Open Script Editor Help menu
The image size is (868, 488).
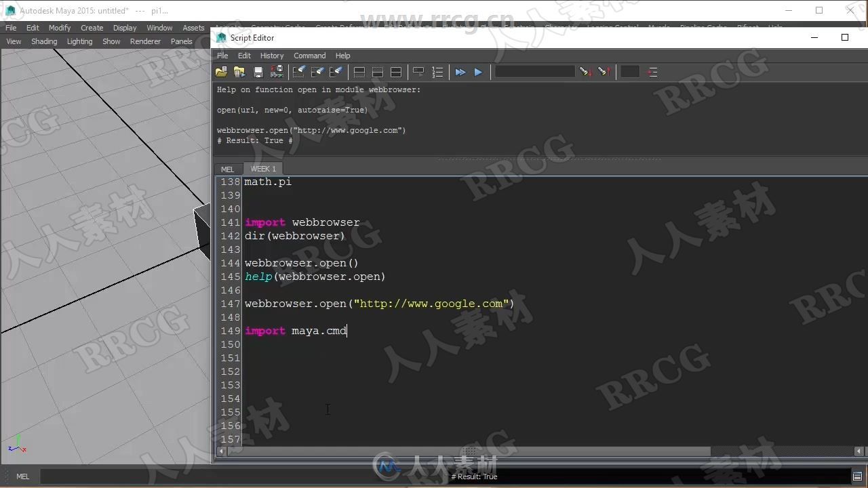pyautogui.click(x=342, y=56)
